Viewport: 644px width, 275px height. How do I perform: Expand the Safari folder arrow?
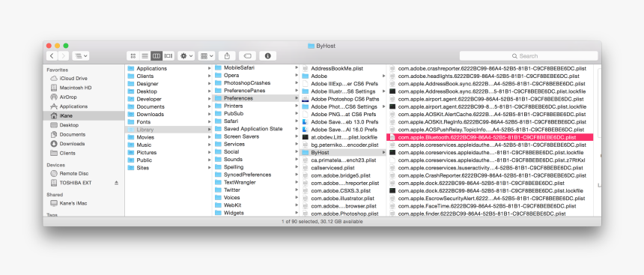[297, 121]
